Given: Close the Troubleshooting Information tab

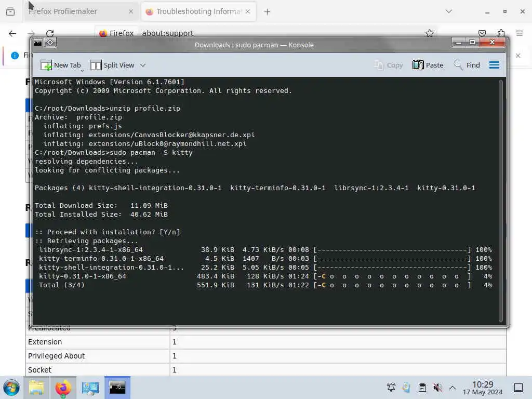Looking at the screenshot, I should click(248, 11).
